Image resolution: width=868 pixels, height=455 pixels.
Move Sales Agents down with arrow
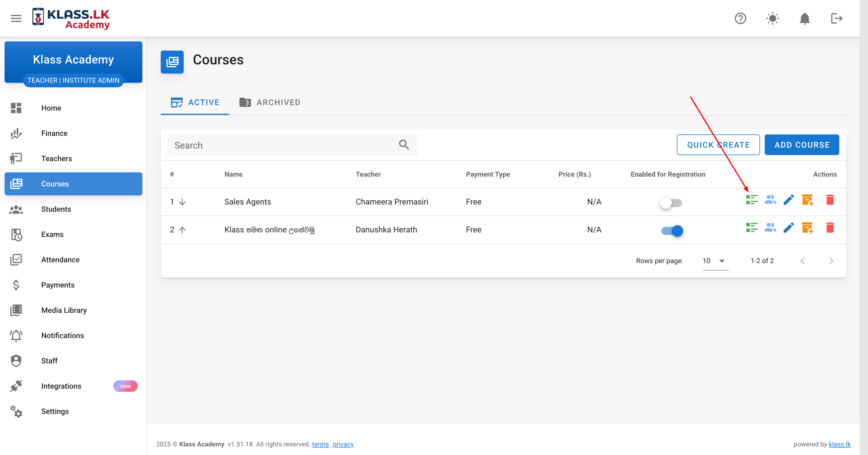coord(182,202)
